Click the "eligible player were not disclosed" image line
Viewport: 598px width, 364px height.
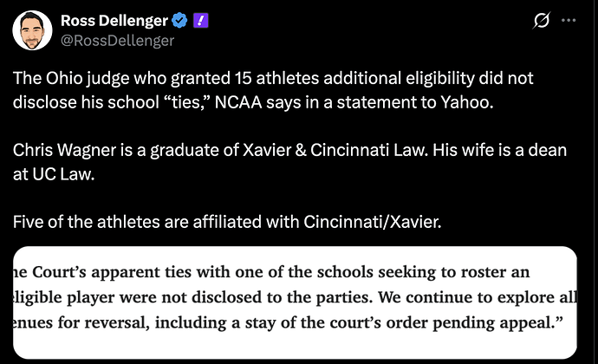click(295, 297)
